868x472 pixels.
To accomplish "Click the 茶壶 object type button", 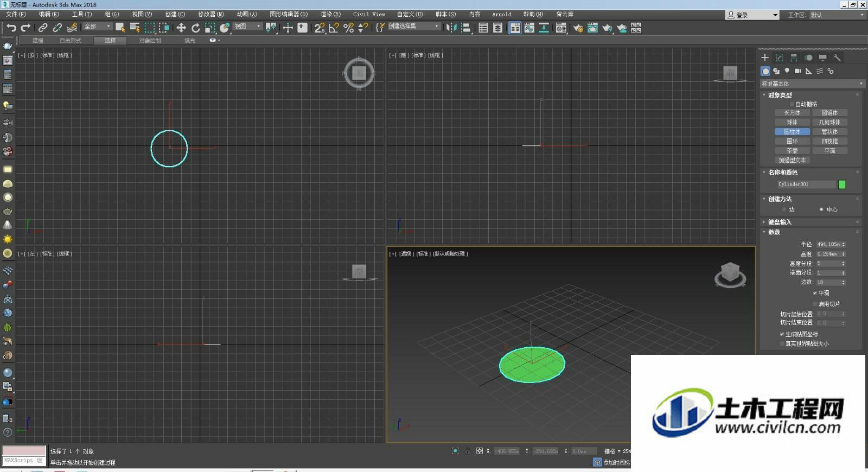I will pos(792,151).
